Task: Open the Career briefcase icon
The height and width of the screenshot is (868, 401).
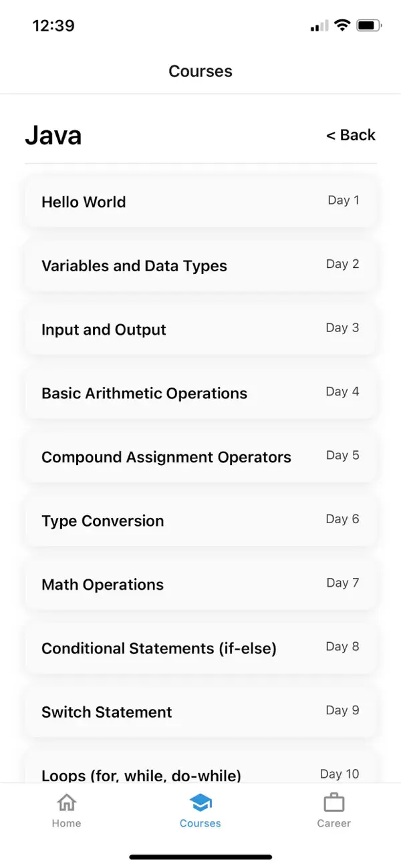Action: point(333,802)
